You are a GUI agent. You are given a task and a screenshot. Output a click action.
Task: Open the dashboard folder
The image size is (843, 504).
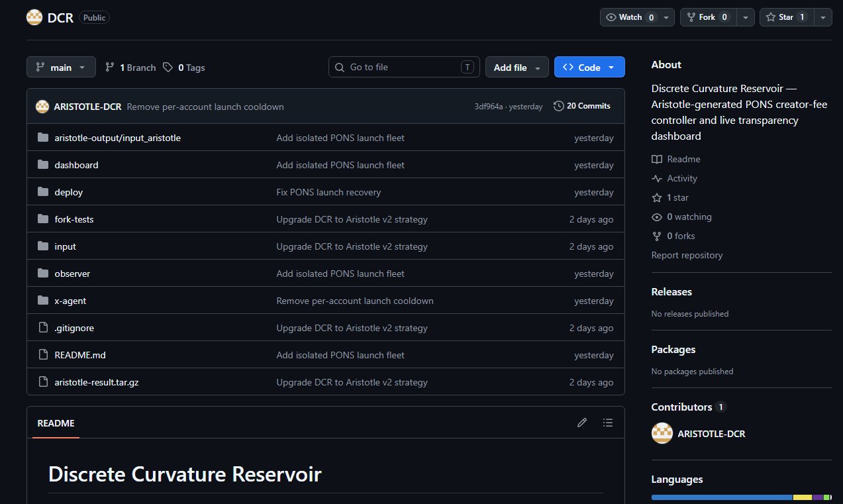click(76, 165)
